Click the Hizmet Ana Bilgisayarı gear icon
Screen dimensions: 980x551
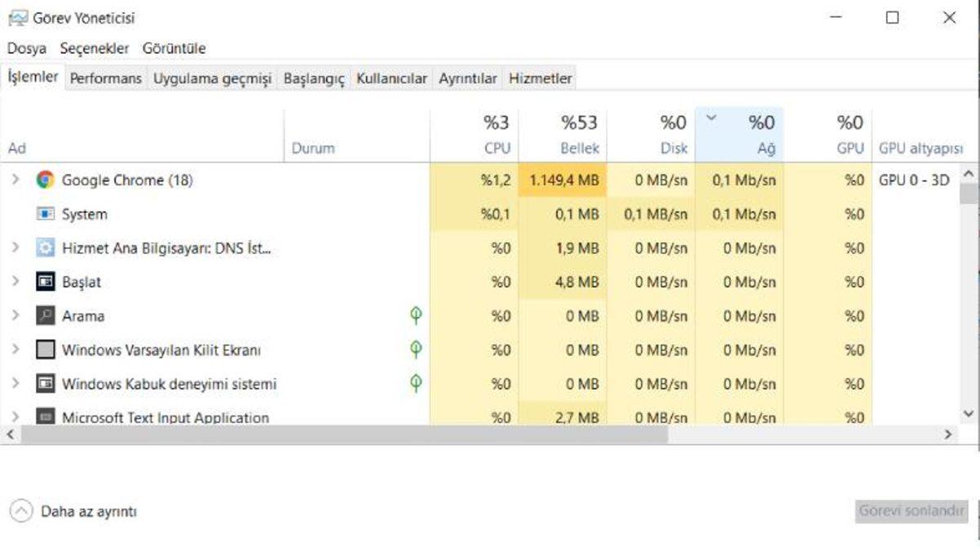click(46, 248)
